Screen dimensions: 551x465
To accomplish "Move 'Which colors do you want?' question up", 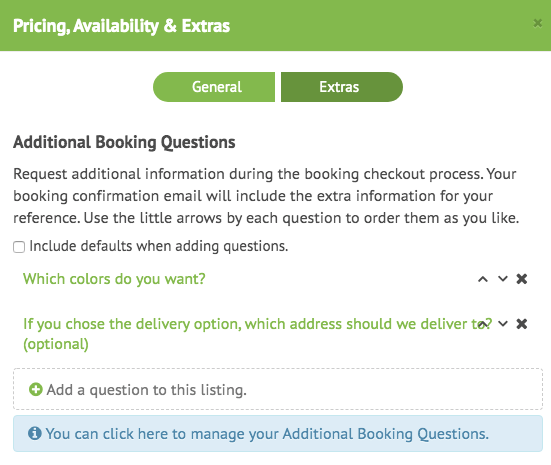I will click(483, 279).
